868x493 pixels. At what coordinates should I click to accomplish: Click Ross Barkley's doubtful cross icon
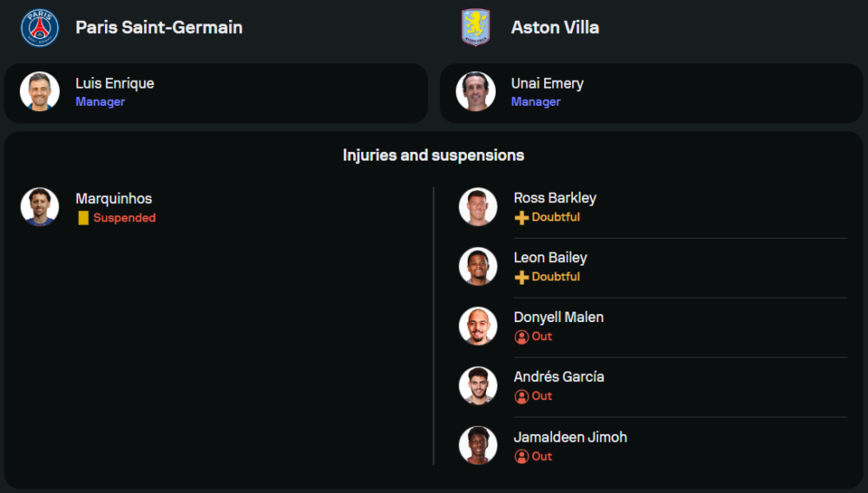coord(522,218)
